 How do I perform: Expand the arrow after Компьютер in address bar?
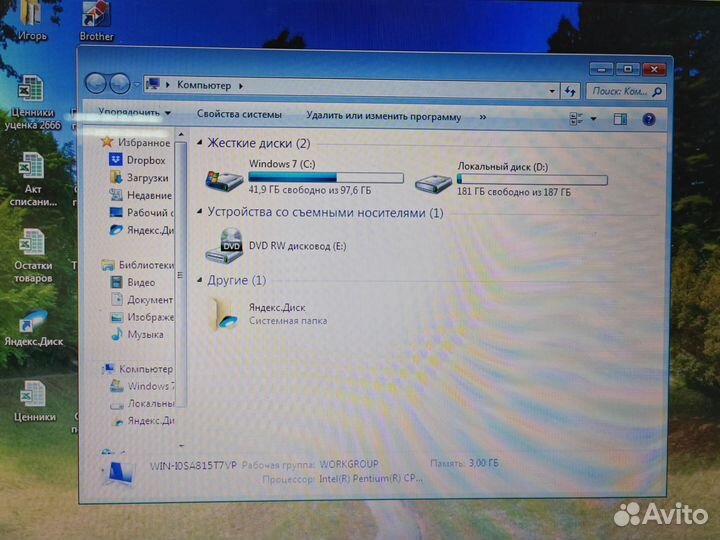click(241, 86)
